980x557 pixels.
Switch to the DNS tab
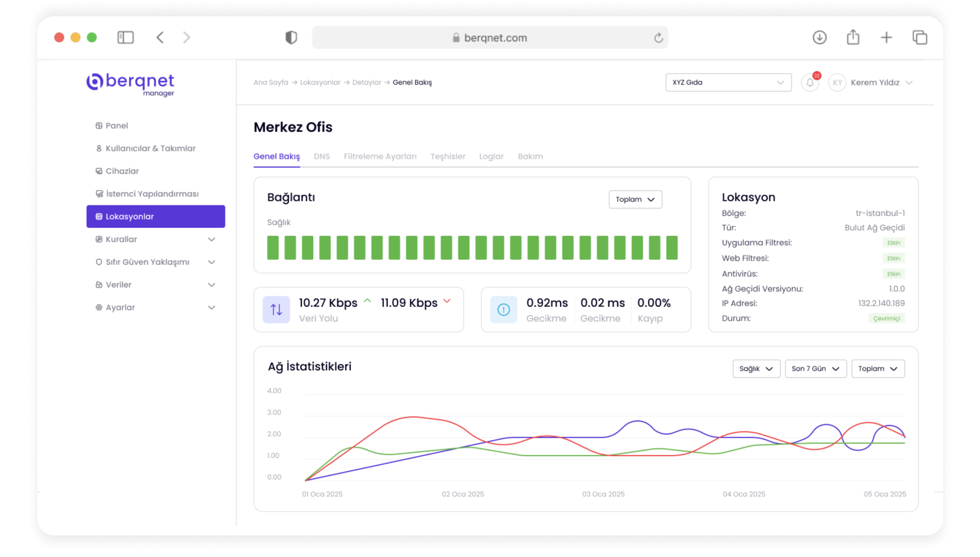coord(322,156)
